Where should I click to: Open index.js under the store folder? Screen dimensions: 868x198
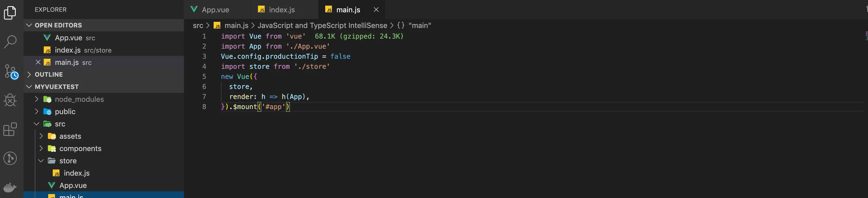tap(76, 173)
